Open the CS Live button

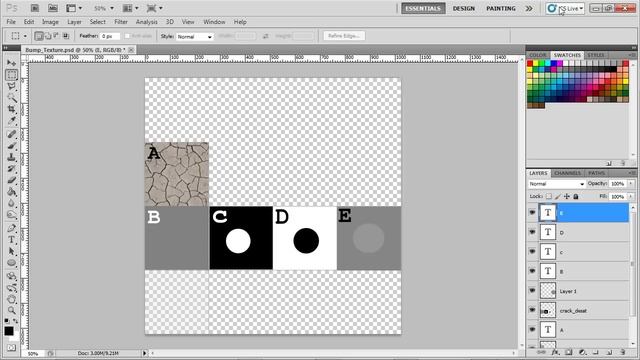(x=565, y=8)
